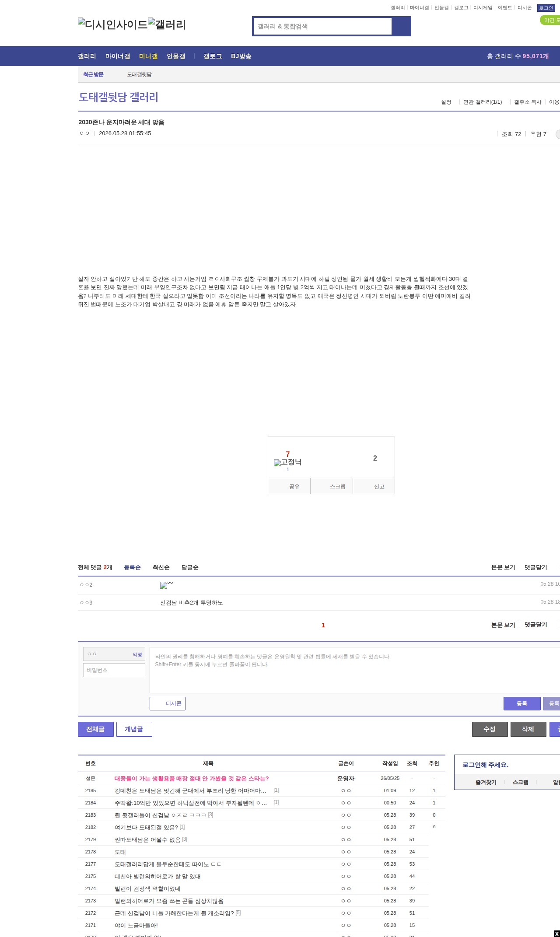
Task: Open post 찐따도태남은 어쩔수 없음
Action: tap(147, 839)
